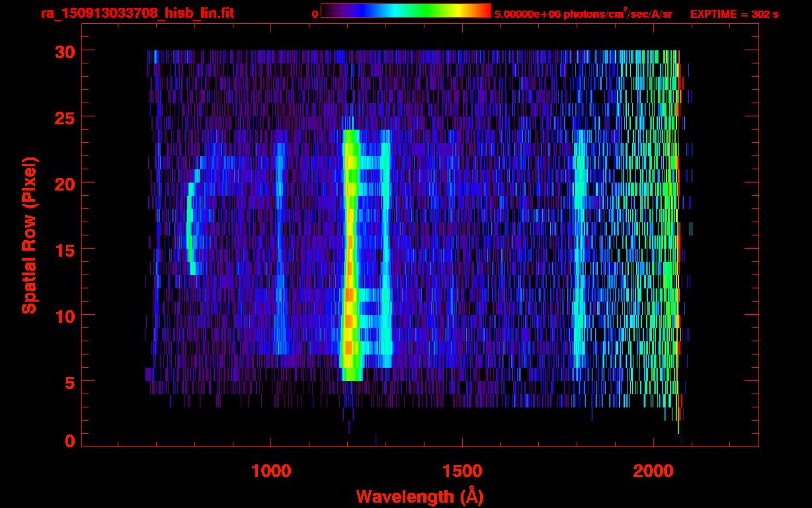Select the 1000 wavelength tick label
The height and width of the screenshot is (508, 812).
pos(271,471)
